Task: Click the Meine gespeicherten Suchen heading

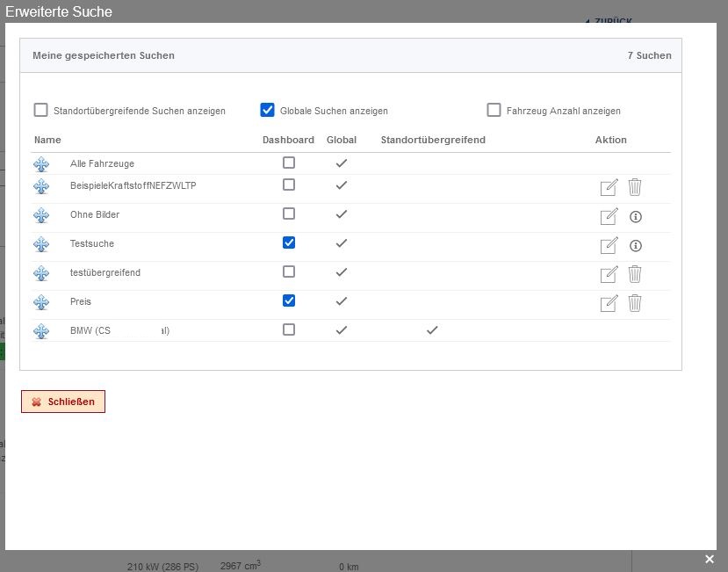Action: (x=104, y=55)
